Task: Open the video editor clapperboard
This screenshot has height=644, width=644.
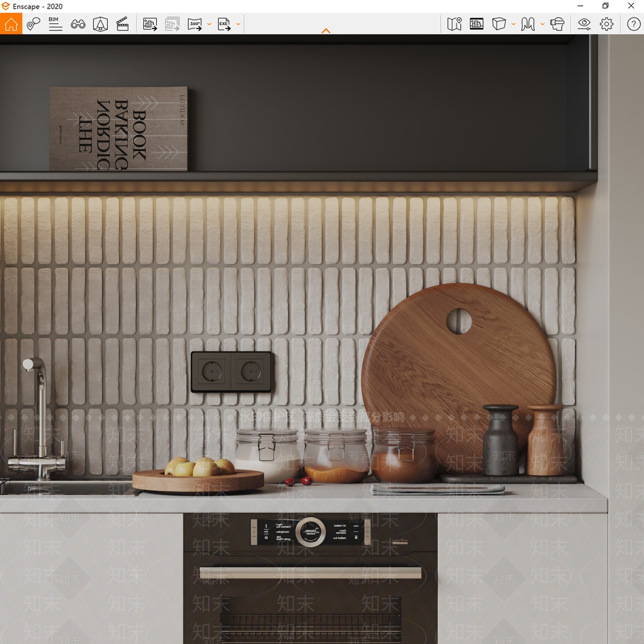Action: [x=122, y=24]
